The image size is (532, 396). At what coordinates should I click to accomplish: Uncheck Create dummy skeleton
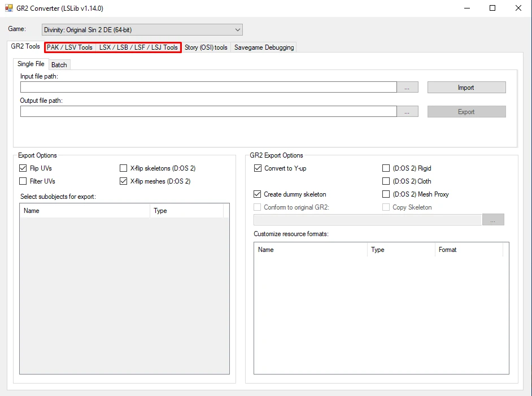[259, 194]
